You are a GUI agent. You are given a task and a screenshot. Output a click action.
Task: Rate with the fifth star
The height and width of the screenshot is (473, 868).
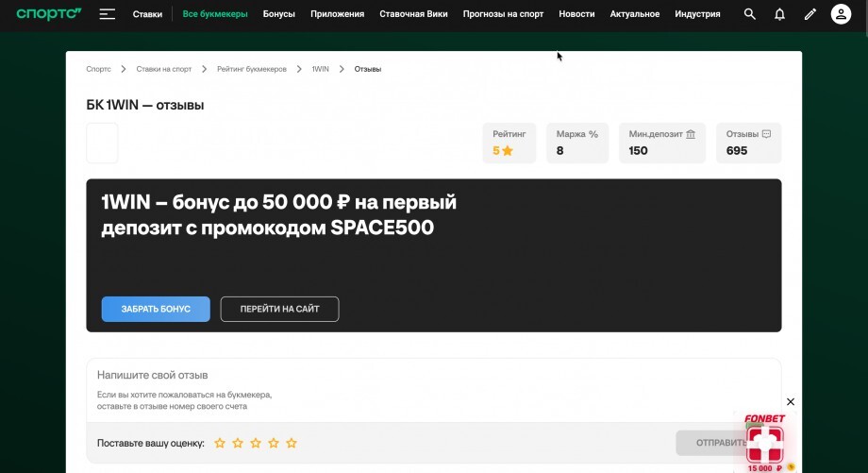point(292,443)
